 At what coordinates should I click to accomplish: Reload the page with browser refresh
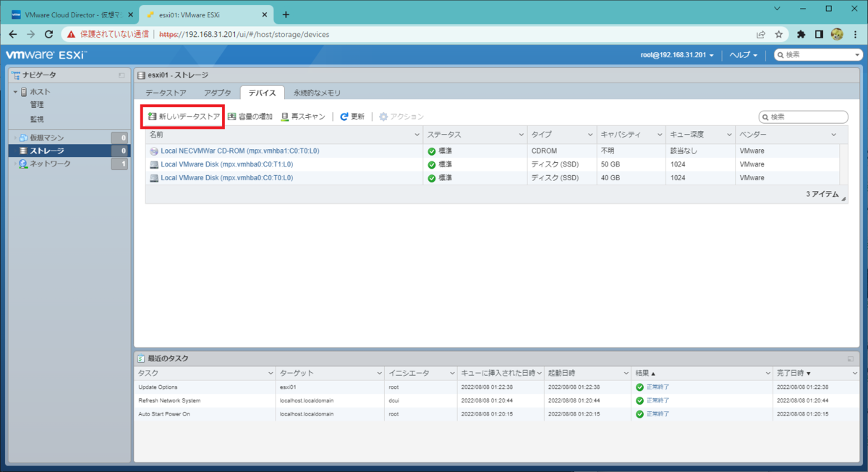point(49,33)
